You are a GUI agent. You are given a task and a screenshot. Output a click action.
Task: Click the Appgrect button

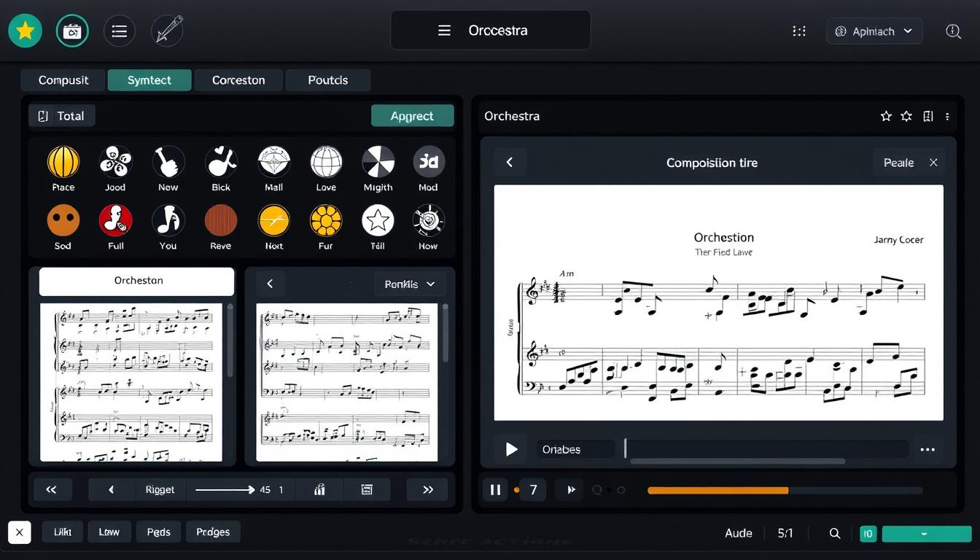(x=412, y=116)
